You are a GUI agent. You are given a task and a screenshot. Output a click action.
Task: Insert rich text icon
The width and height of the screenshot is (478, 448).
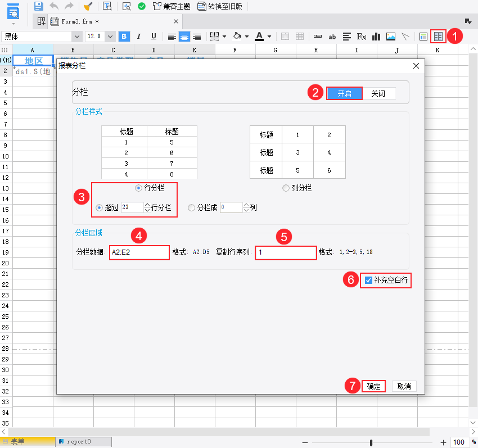click(x=346, y=37)
